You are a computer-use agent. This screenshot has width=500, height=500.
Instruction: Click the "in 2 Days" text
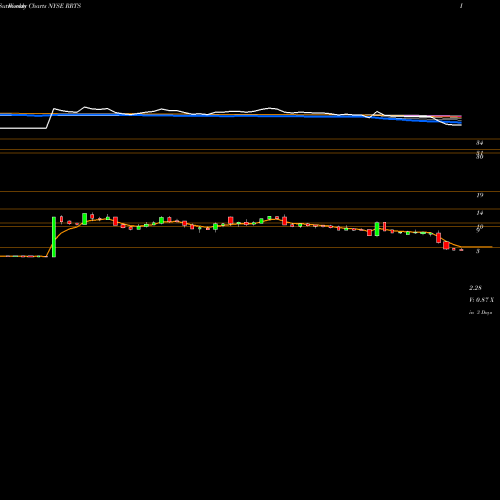(x=480, y=312)
